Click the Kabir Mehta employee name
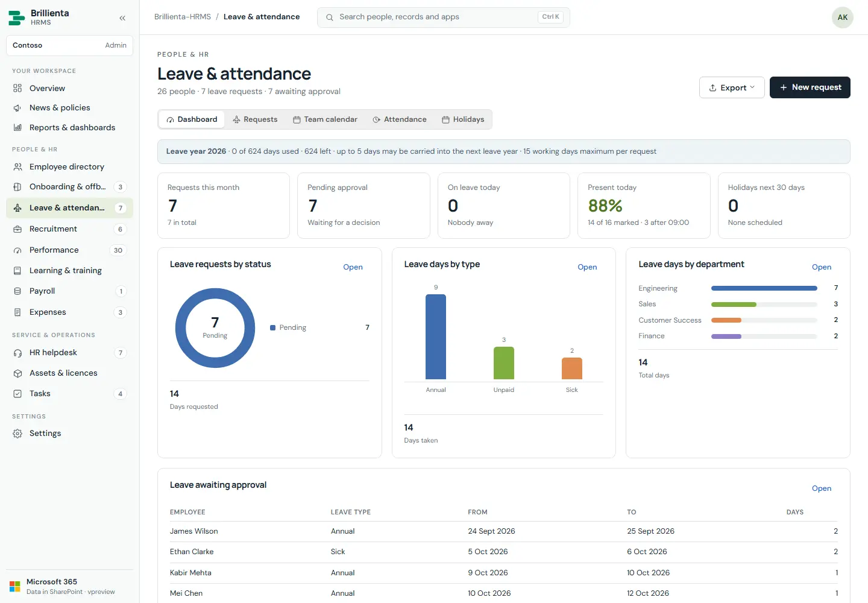The image size is (868, 603). tap(190, 573)
